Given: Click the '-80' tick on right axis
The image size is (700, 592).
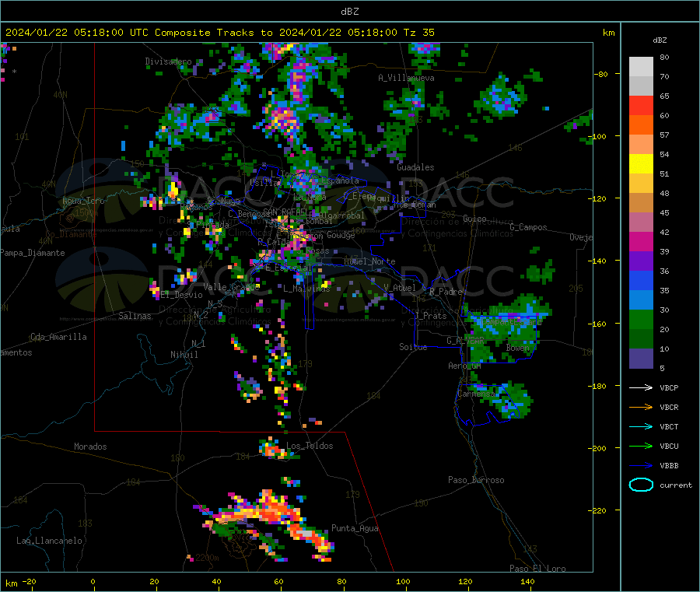Looking at the screenshot, I should (601, 74).
